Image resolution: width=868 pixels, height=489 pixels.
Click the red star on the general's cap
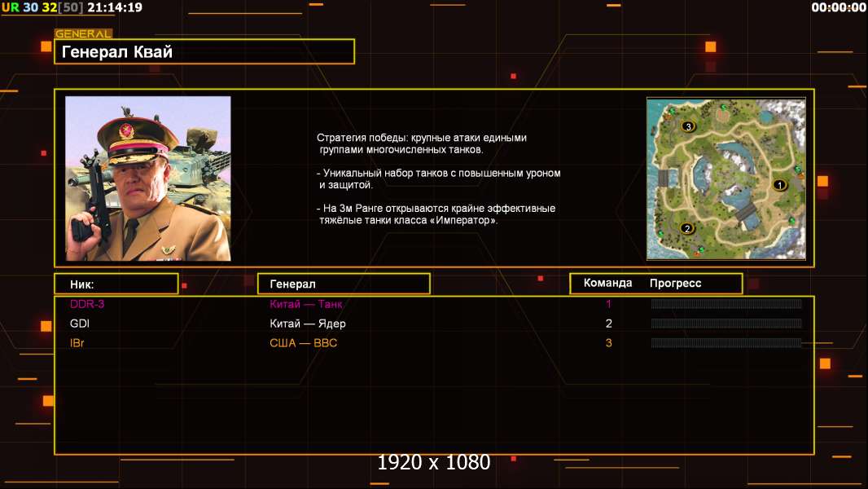pos(126,130)
